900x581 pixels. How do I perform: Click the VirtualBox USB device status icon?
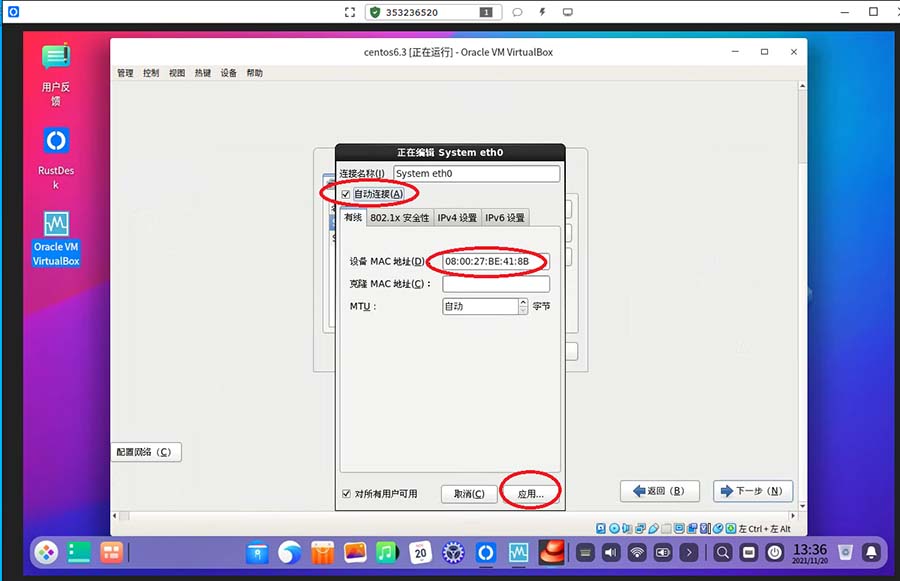(653, 529)
